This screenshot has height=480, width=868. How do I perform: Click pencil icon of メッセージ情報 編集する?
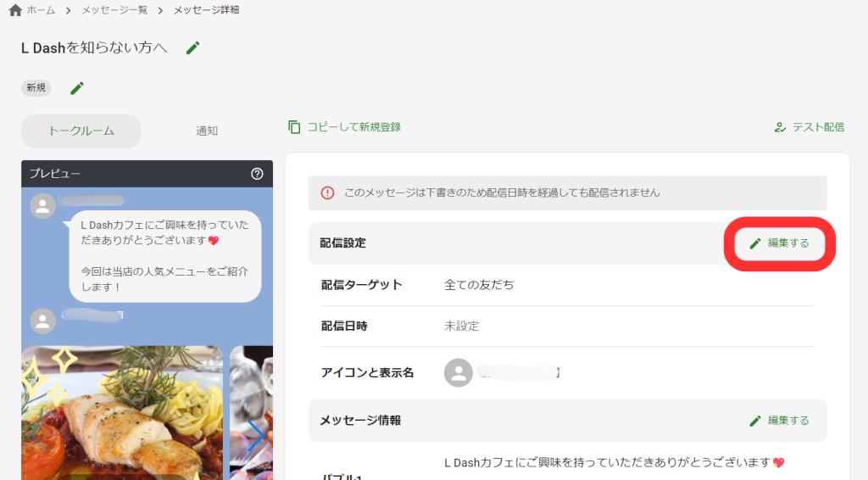(x=755, y=421)
